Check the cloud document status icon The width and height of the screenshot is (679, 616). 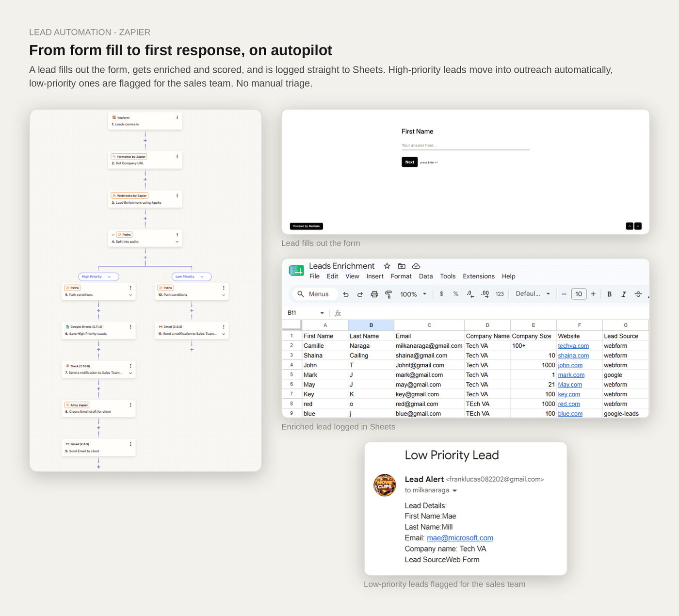click(416, 266)
